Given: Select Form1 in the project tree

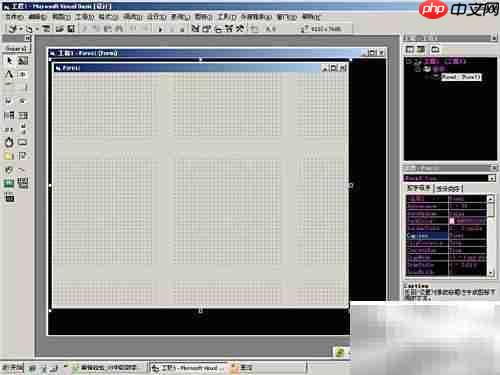Looking at the screenshot, I should [461, 77].
